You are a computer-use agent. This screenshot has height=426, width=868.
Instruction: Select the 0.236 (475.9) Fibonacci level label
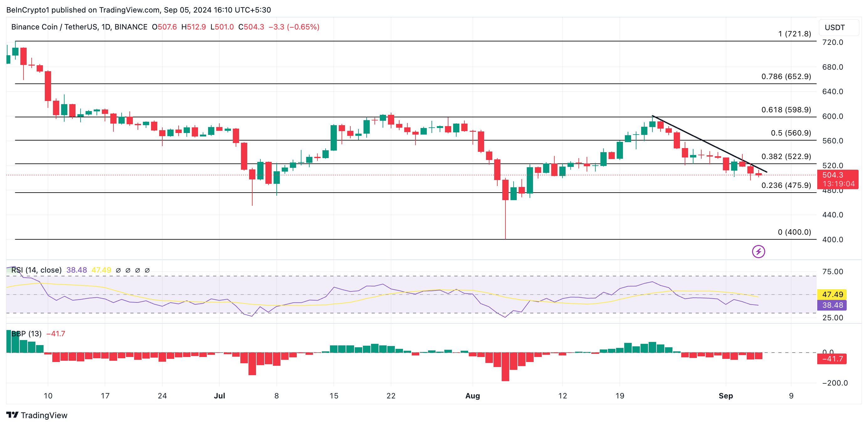tap(786, 185)
